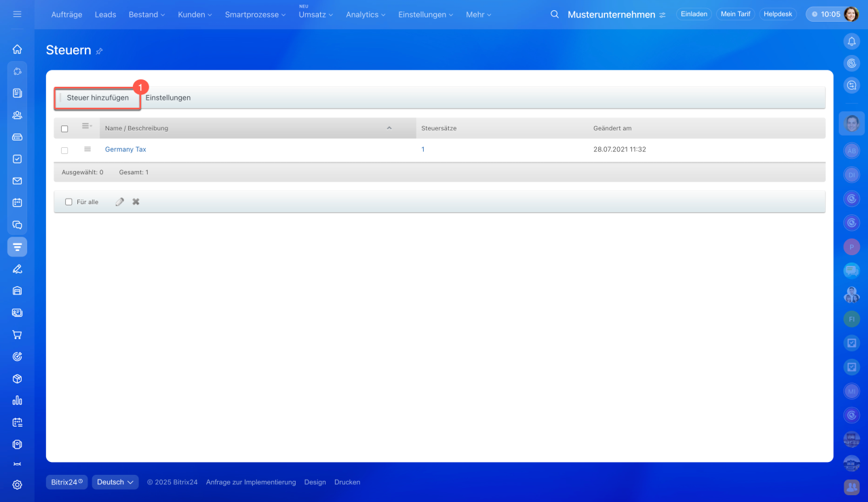This screenshot has height=502, width=868.
Task: Click the switch icon beside Musterunternehmen
Action: point(663,15)
